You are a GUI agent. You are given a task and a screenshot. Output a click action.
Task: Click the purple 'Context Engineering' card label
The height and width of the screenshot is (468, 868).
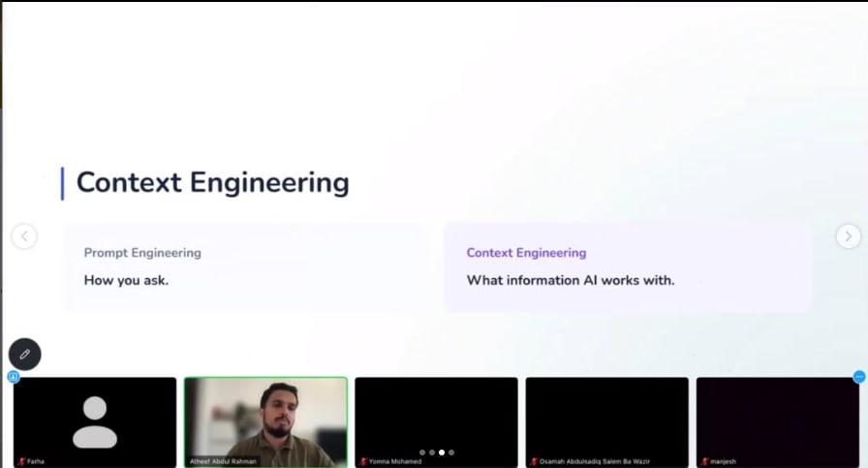point(526,253)
